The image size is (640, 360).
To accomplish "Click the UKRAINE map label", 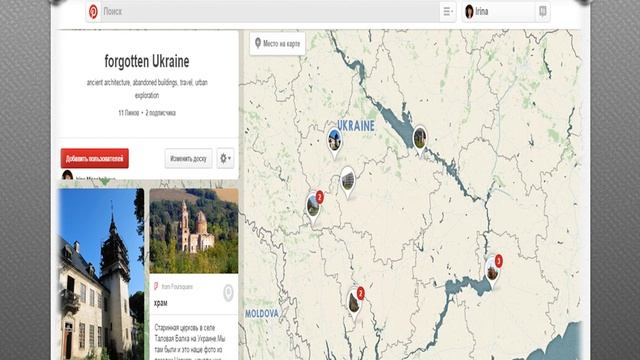I will [x=356, y=126].
